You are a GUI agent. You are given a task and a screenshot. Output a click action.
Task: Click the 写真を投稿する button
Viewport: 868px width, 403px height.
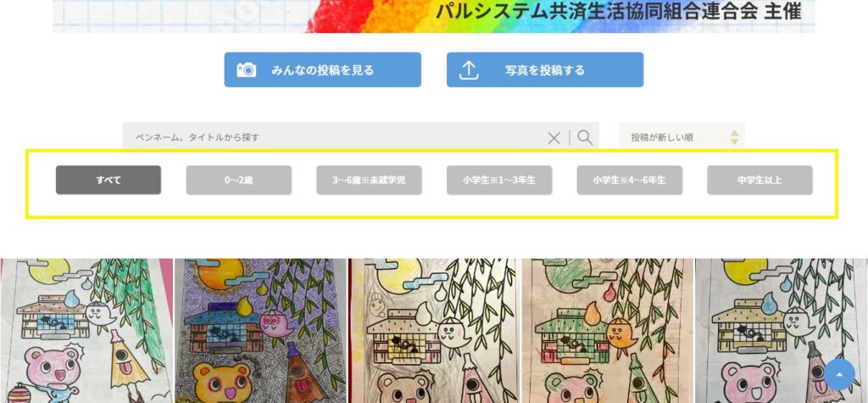[x=545, y=70]
